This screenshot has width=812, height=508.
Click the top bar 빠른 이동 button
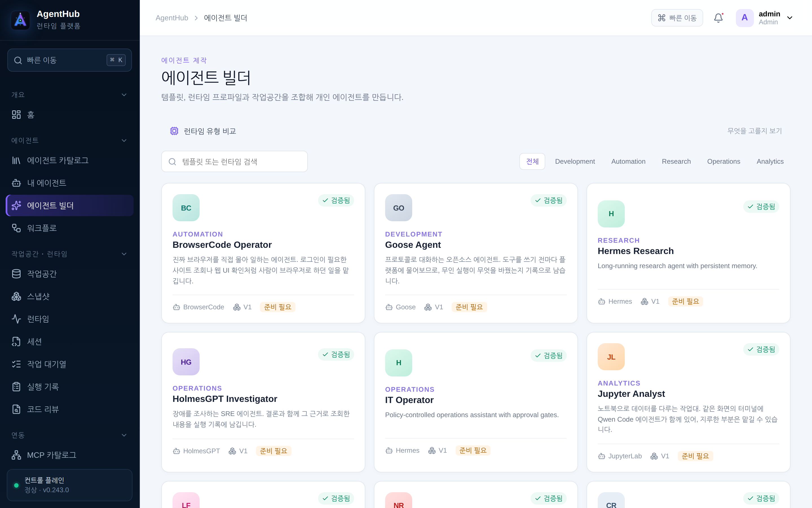click(677, 18)
